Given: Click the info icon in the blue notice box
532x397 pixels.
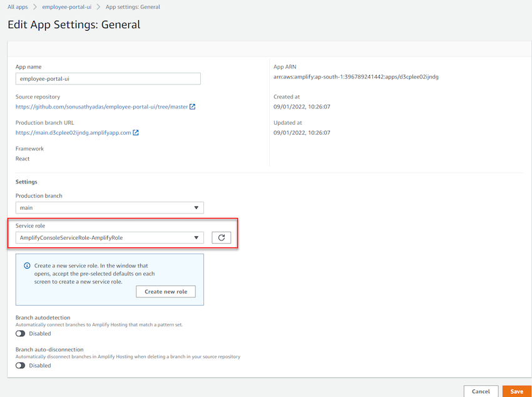Looking at the screenshot, I should pos(27,266).
